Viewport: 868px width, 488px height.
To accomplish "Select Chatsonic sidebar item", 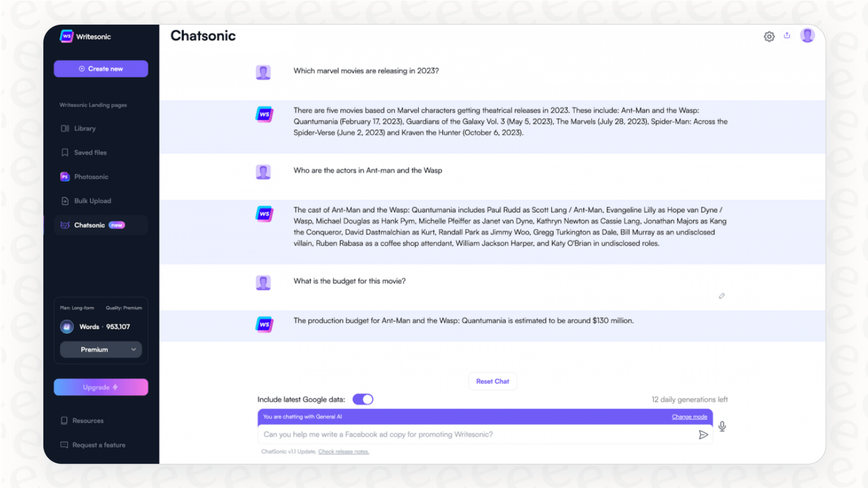I will pos(89,225).
